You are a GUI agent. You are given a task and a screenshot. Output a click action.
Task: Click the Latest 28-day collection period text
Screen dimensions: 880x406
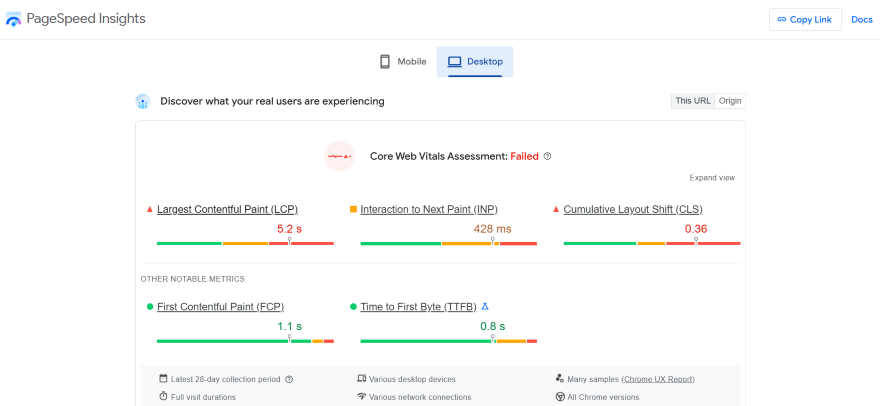[226, 379]
